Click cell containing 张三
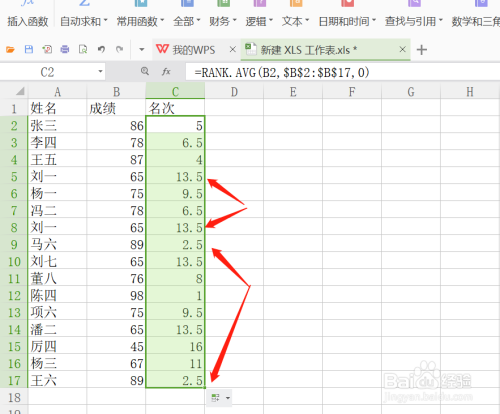Viewport: 500px width, 414px height. 57,125
